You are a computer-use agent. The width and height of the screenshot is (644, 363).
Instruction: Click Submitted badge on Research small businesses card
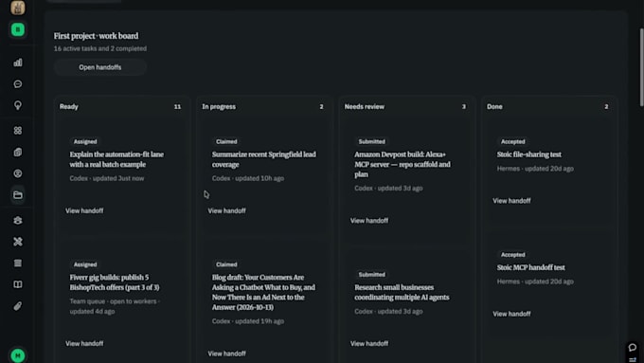pyautogui.click(x=371, y=274)
